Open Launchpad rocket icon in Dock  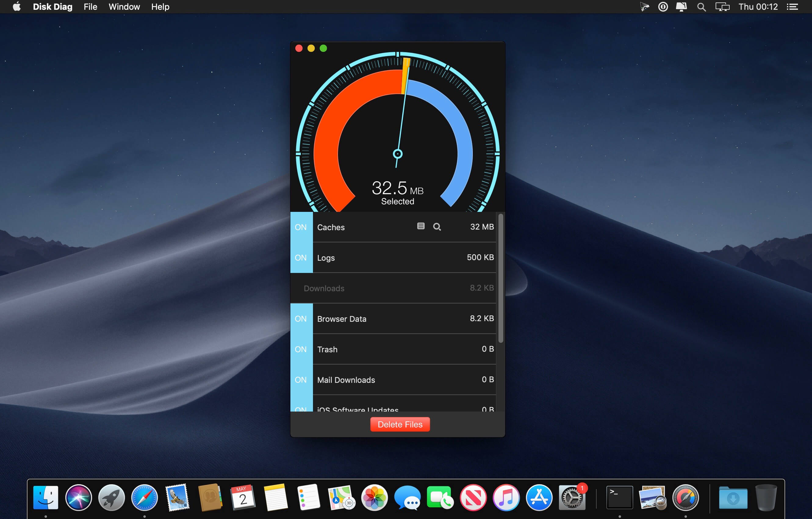pos(112,497)
